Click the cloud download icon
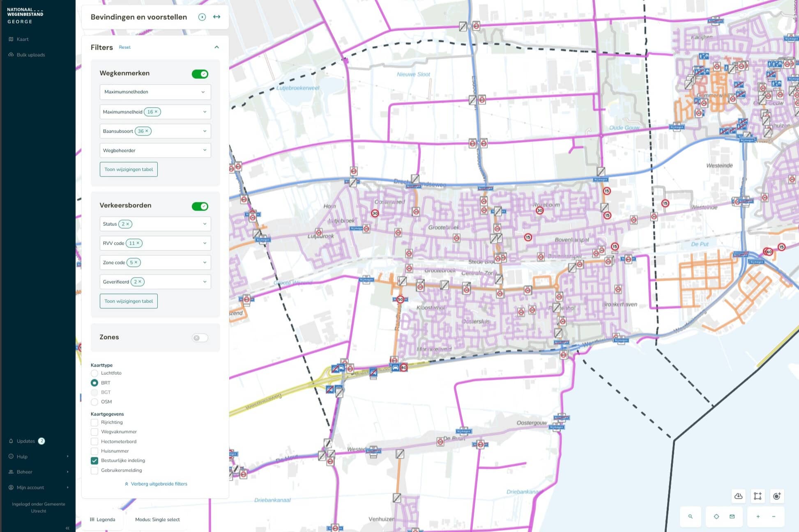The height and width of the screenshot is (532, 799). 738,496
